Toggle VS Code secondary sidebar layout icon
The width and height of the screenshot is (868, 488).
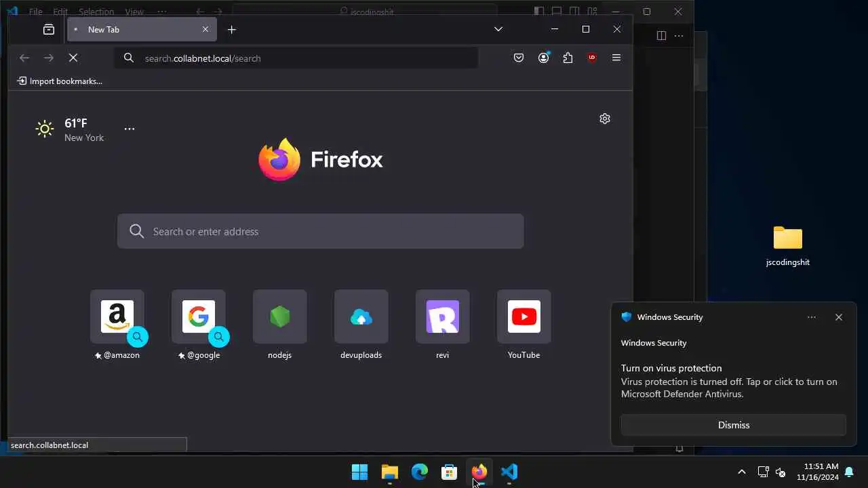click(x=574, y=12)
